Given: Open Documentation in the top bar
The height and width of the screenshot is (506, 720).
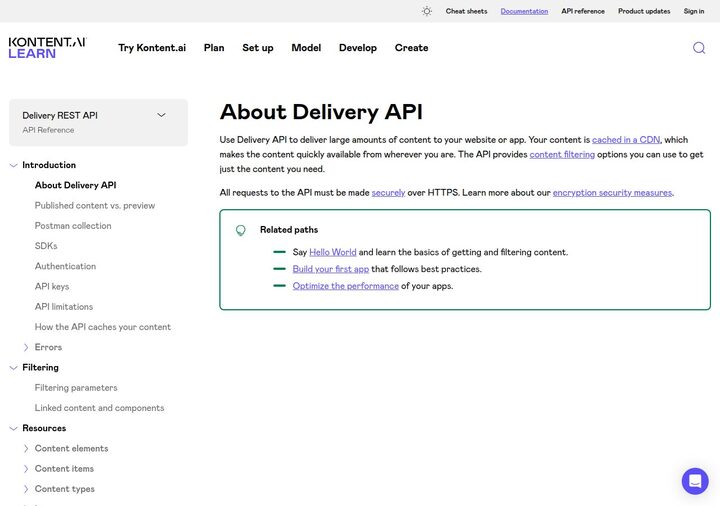Looking at the screenshot, I should [x=524, y=11].
